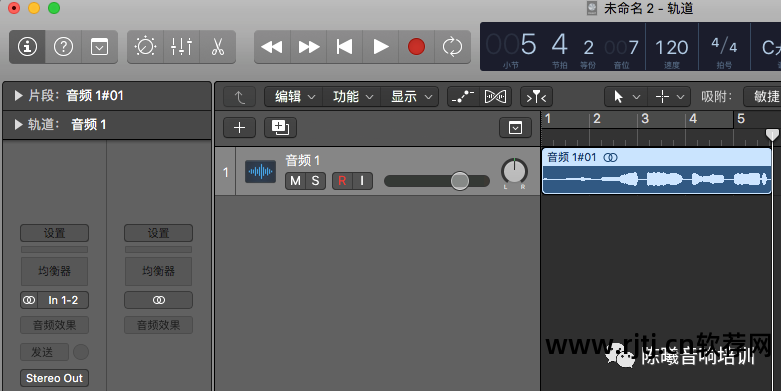Click the track hierarchy up-arrow button
The width and height of the screenshot is (781, 391).
[x=240, y=97]
